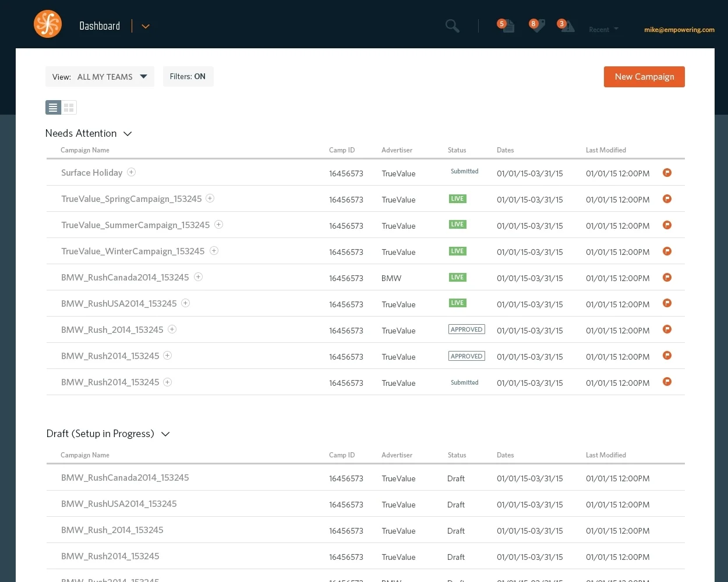Click the flag icon on BMW_RushCanada2014_153245 row
Viewport: 728px width, 582px height.
(667, 278)
